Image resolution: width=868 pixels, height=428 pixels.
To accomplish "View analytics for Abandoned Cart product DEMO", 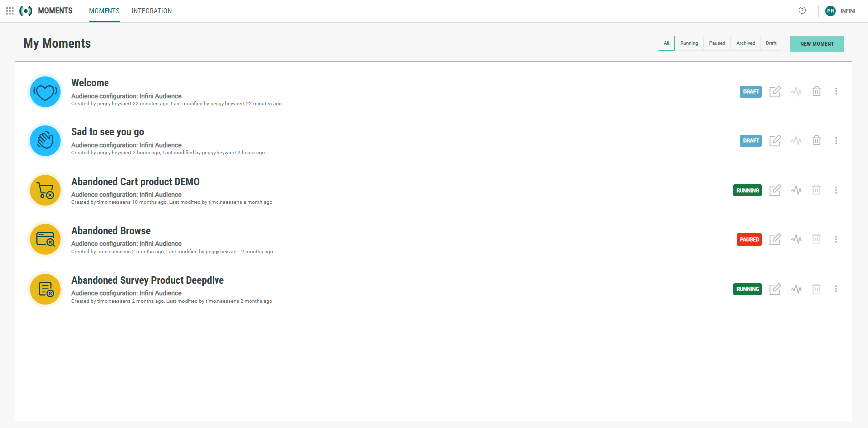I will tap(796, 190).
